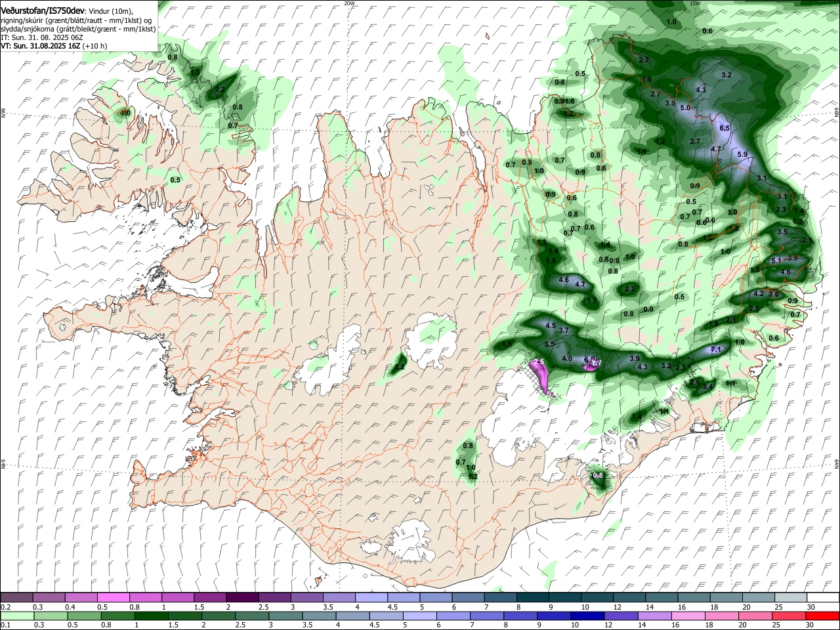Click the 3.6 precipitation value
840x630 pixels.
774,294
